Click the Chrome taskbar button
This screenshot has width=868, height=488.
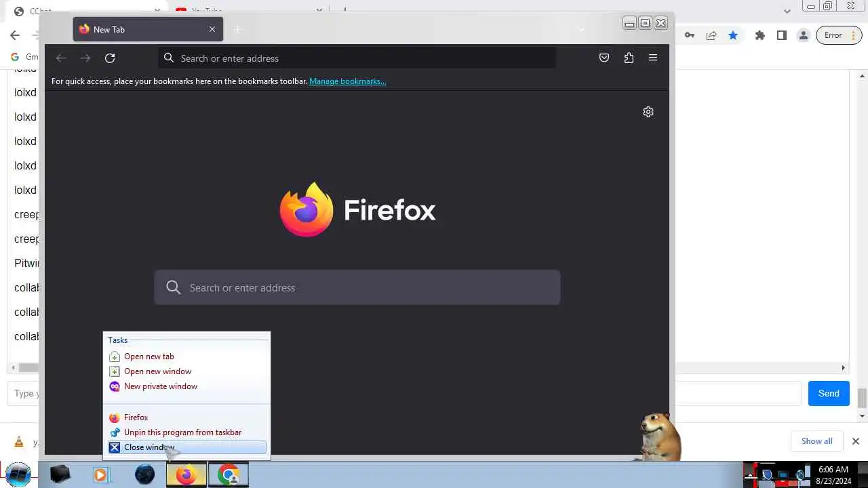pos(229,474)
